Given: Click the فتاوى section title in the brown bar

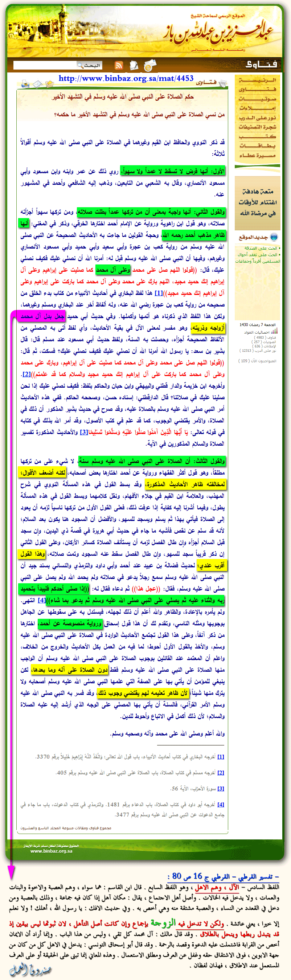Looking at the screenshot, I should tap(262, 65).
